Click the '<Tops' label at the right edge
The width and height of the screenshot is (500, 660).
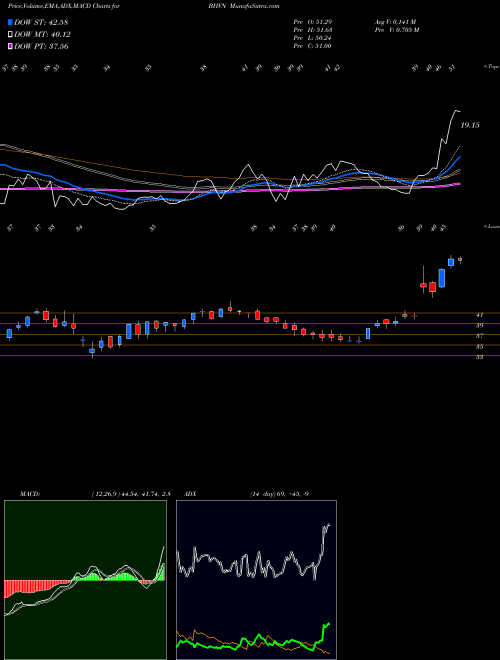tap(492, 67)
